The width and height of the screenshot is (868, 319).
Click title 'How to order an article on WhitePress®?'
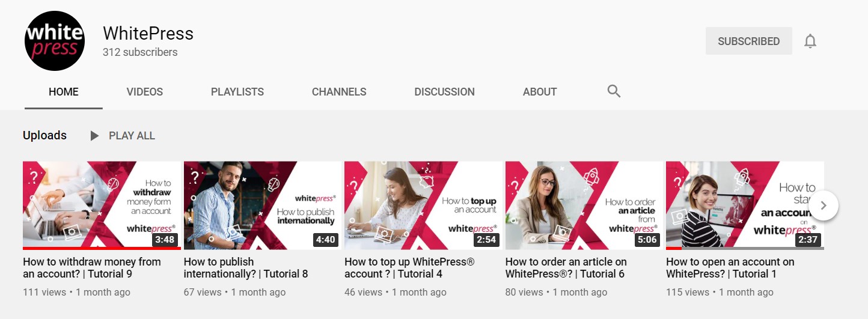click(566, 268)
